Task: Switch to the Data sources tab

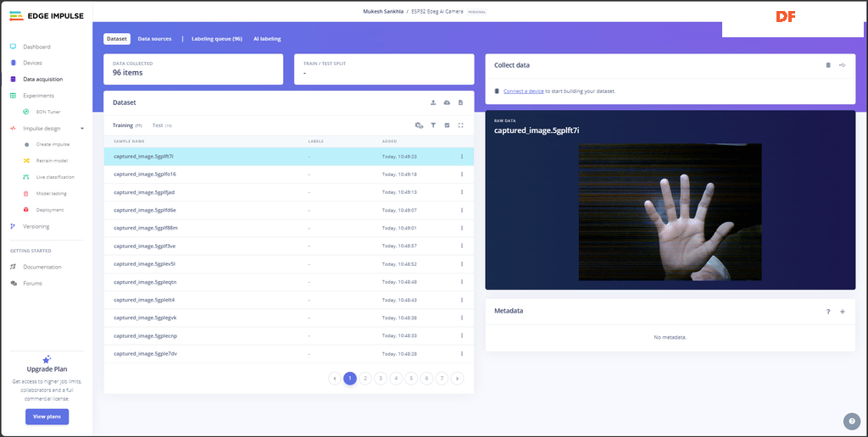Action: 154,39
